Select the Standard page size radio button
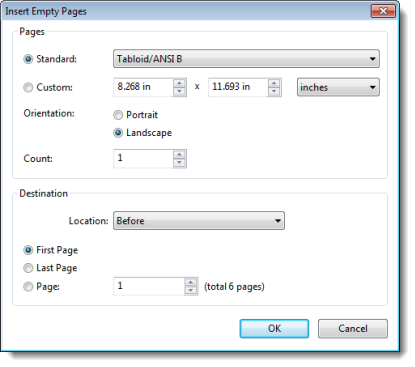Image resolution: width=415 pixels, height=367 pixels. pyautogui.click(x=28, y=59)
